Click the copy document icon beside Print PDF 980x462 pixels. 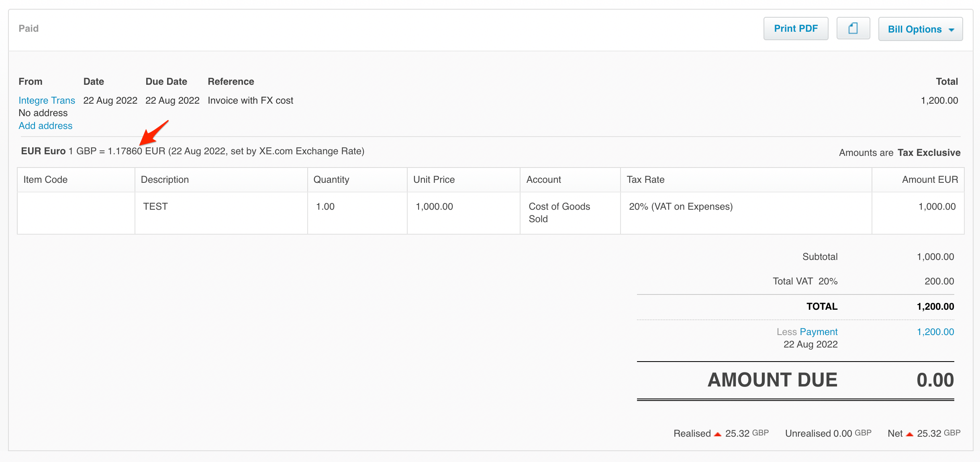pyautogui.click(x=853, y=28)
